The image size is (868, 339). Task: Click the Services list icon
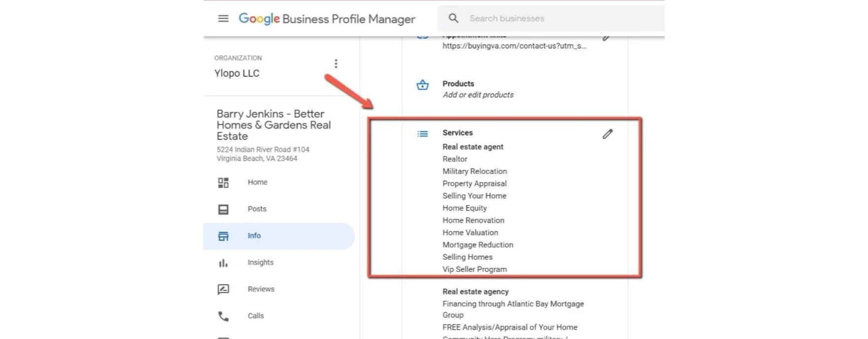point(423,134)
